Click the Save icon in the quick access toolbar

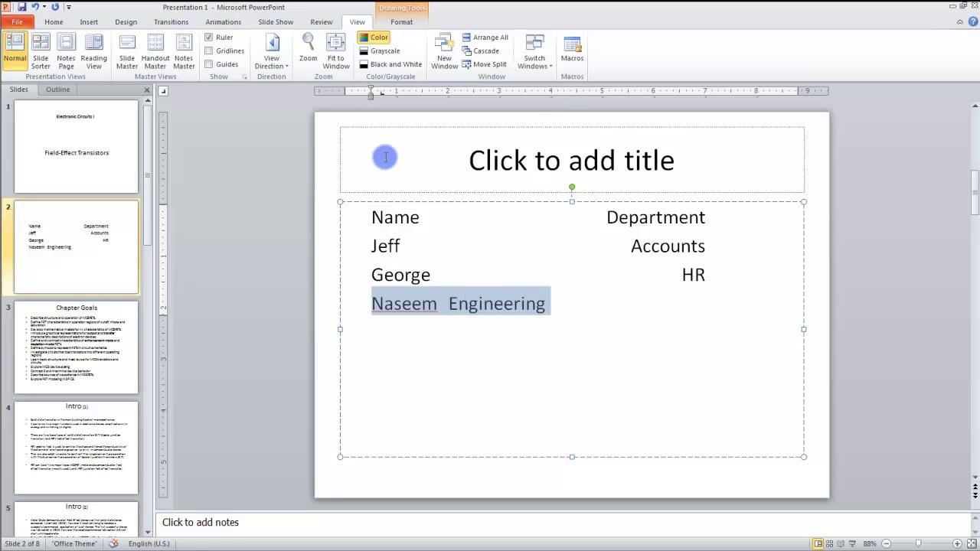[21, 7]
